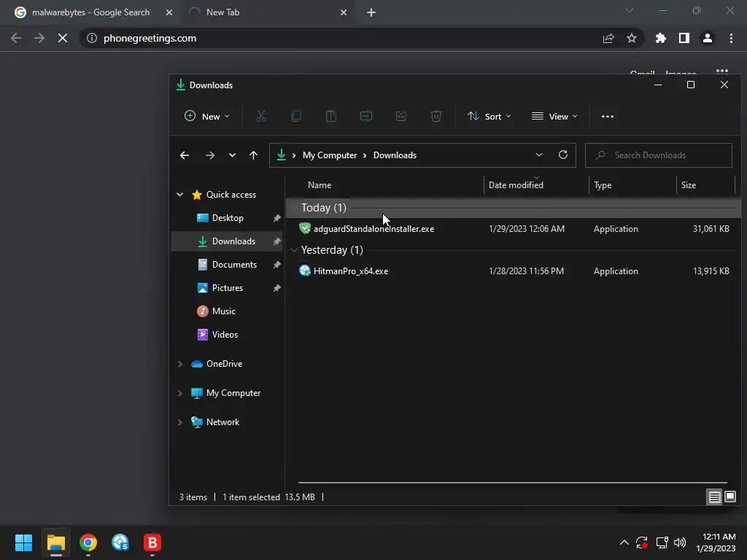Collapse the Quick access tree
Image resolution: width=747 pixels, height=560 pixels.
(x=179, y=194)
